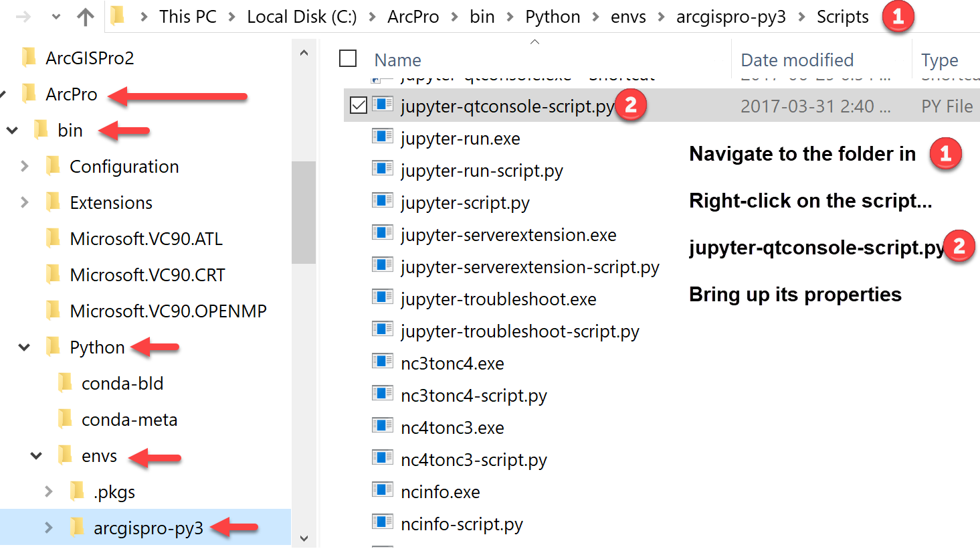The height and width of the screenshot is (549, 980).
Task: Select the Python breadcrumb in the address bar
Action: tap(553, 17)
